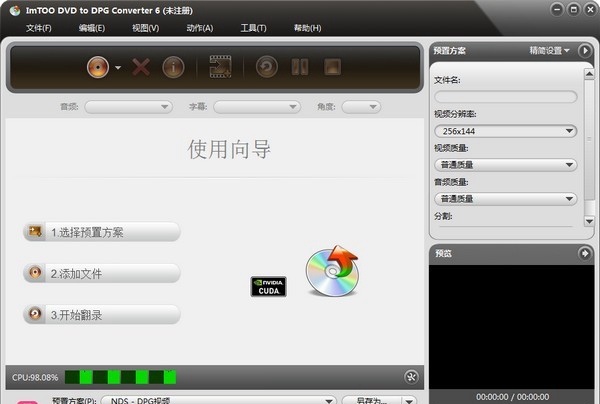Click the green CPU usage bar

point(121,377)
